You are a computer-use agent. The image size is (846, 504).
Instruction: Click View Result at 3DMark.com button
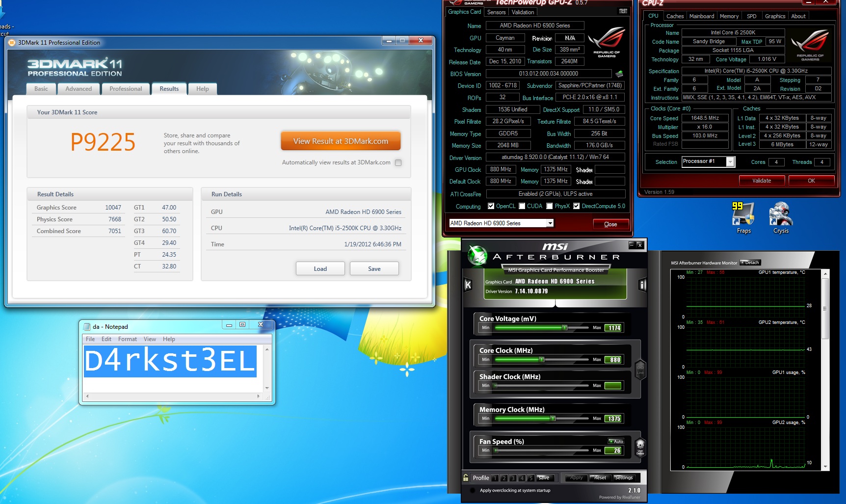pos(341,141)
